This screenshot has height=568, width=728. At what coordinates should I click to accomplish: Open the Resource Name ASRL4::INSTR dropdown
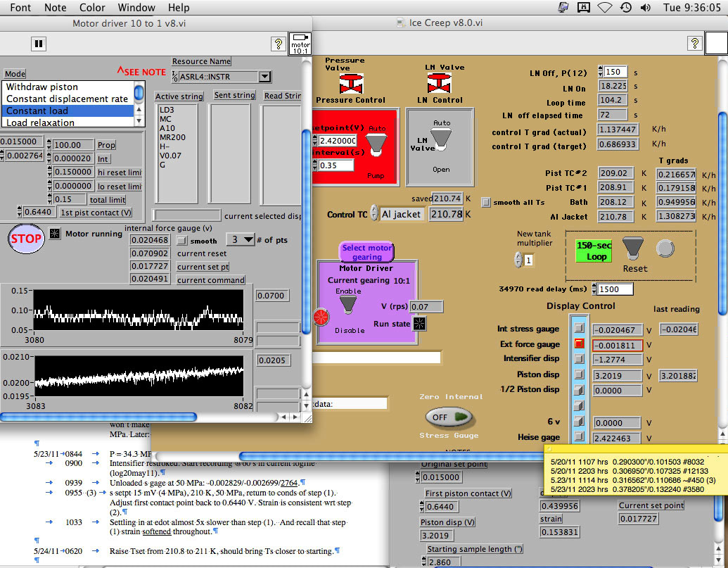click(x=264, y=77)
